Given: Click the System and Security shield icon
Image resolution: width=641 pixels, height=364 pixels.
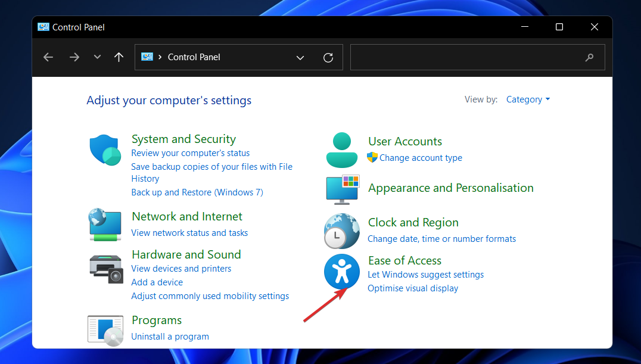Looking at the screenshot, I should pos(105,150).
